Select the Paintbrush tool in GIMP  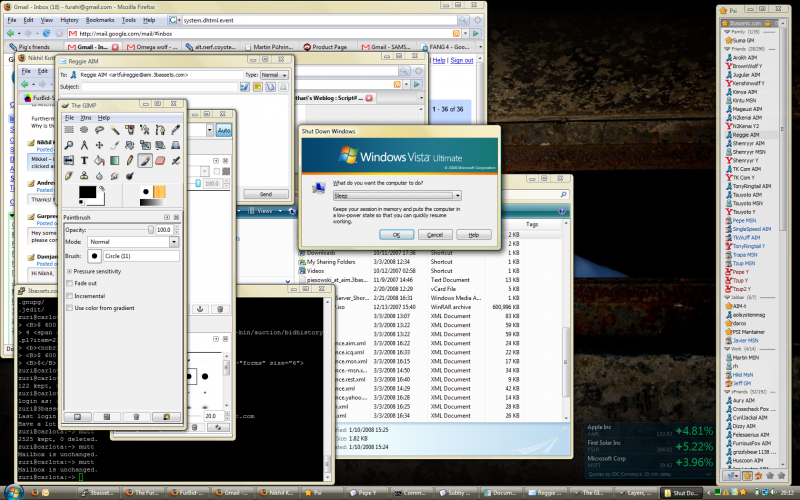(145, 160)
